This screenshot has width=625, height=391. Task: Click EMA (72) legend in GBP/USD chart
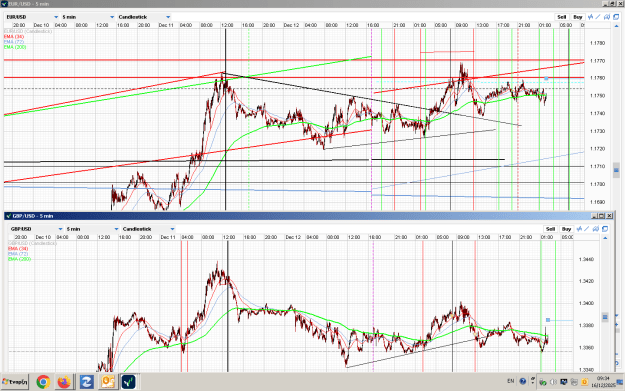pos(18,254)
